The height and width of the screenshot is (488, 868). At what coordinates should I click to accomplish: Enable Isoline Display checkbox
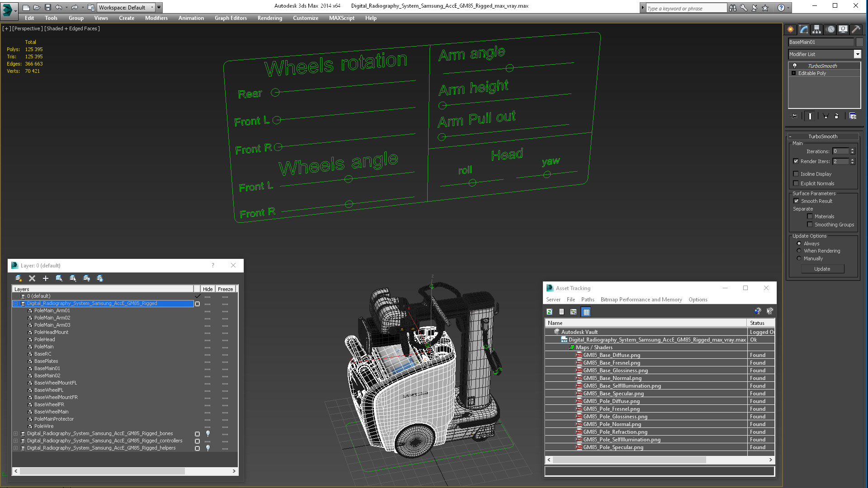(x=796, y=174)
